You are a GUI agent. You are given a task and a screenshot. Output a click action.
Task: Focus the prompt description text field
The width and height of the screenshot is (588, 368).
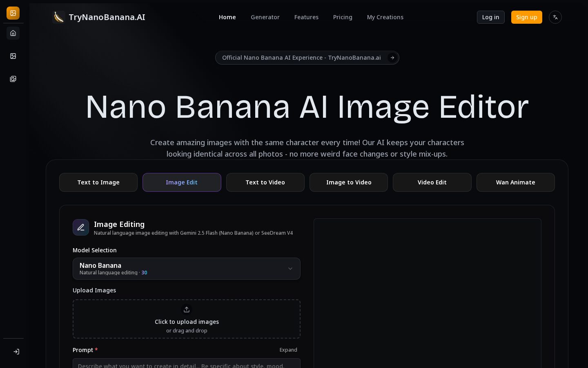(x=187, y=364)
